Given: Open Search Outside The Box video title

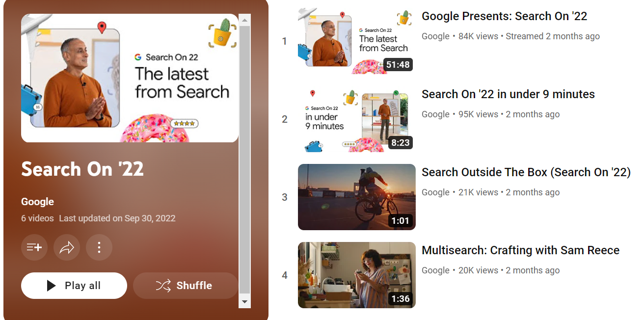Looking at the screenshot, I should pos(526,172).
